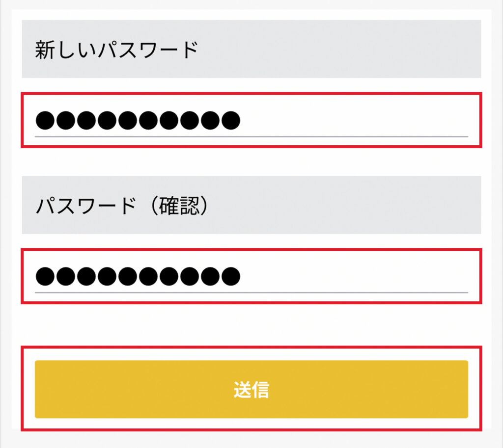Submit the form with 送信
The width and height of the screenshot is (503, 448).
click(251, 389)
